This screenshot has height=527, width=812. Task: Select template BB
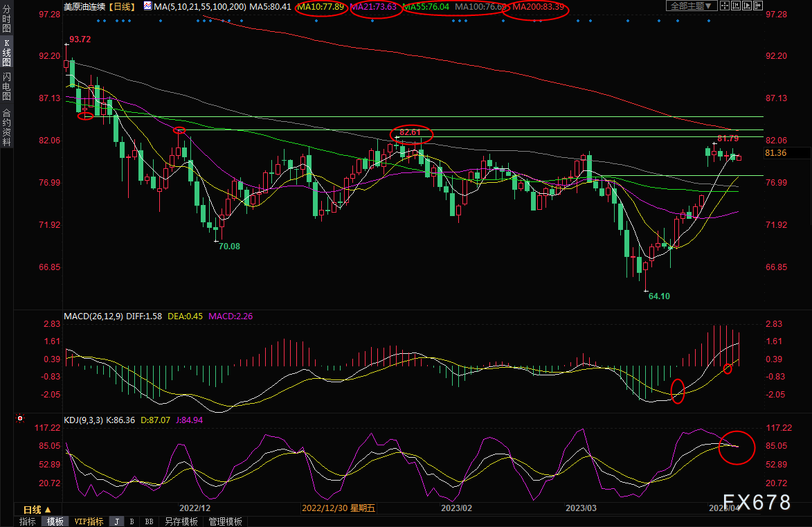[149, 521]
